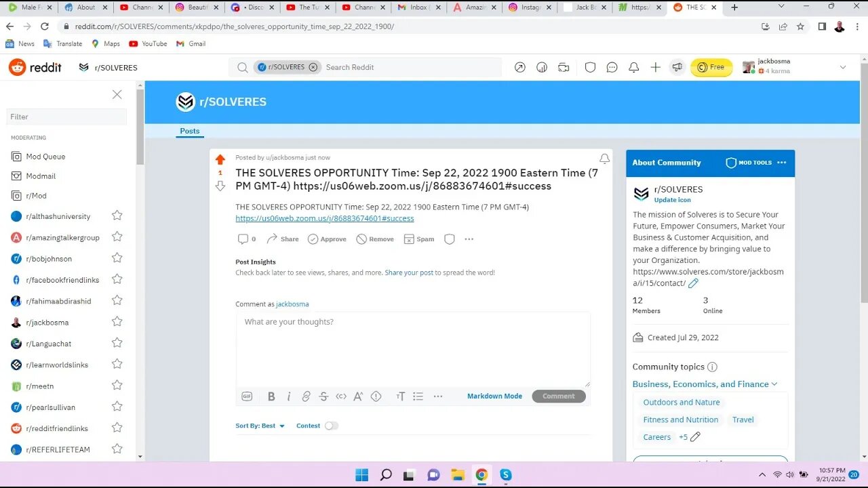868x488 pixels.
Task: Close the left sidebar with X
Action: pyautogui.click(x=117, y=95)
